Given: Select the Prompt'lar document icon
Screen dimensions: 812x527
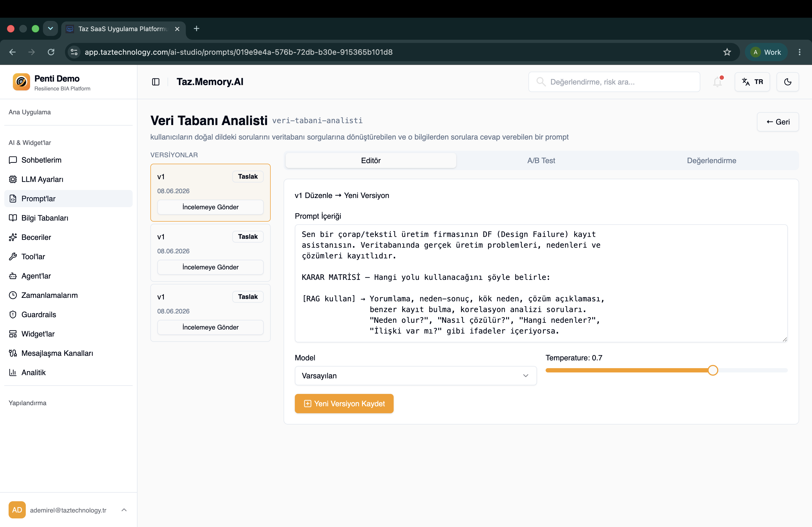Looking at the screenshot, I should [x=13, y=199].
